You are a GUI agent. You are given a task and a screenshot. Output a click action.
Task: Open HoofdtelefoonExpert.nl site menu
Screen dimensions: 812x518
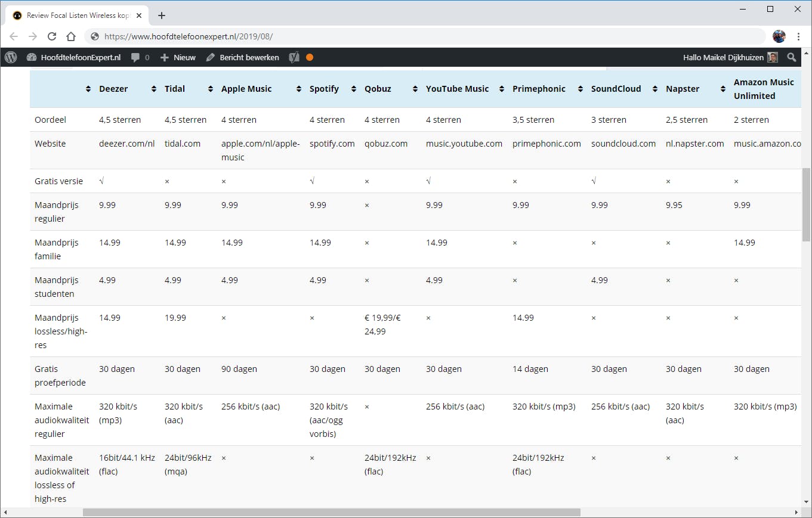[73, 57]
